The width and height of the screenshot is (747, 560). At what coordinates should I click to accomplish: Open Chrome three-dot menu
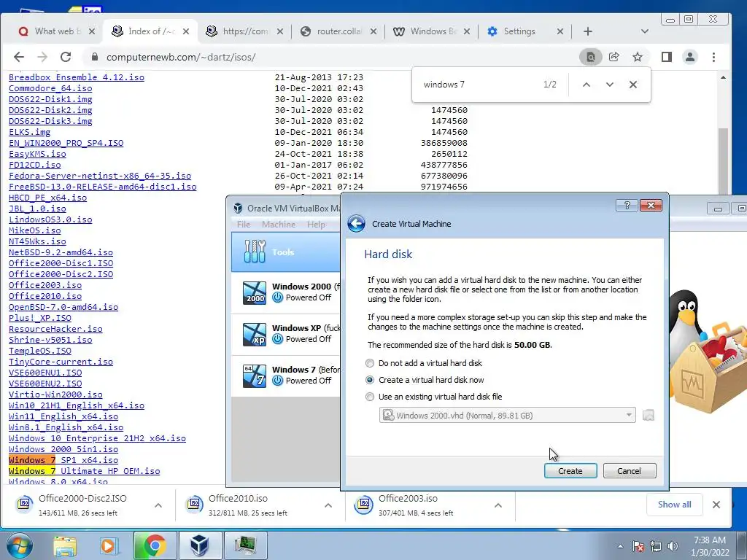(713, 57)
